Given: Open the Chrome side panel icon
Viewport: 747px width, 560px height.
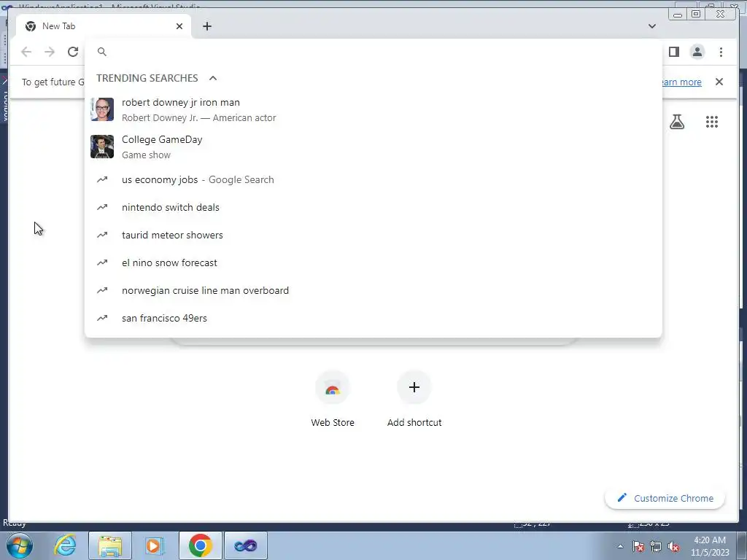Looking at the screenshot, I should click(x=673, y=52).
